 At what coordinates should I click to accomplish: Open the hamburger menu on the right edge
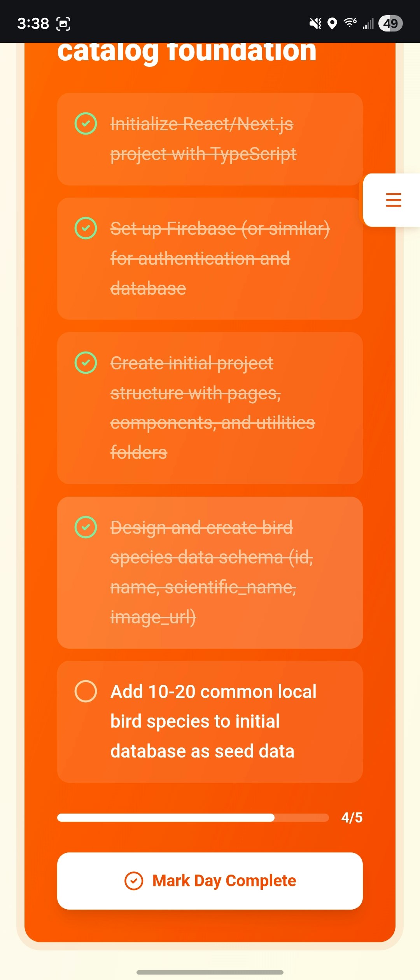pyautogui.click(x=393, y=200)
